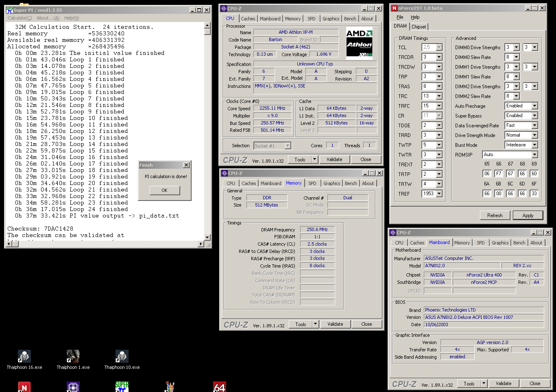
Task: Open Tools arrow in CPU-Z Memory window
Action: click(x=315, y=324)
